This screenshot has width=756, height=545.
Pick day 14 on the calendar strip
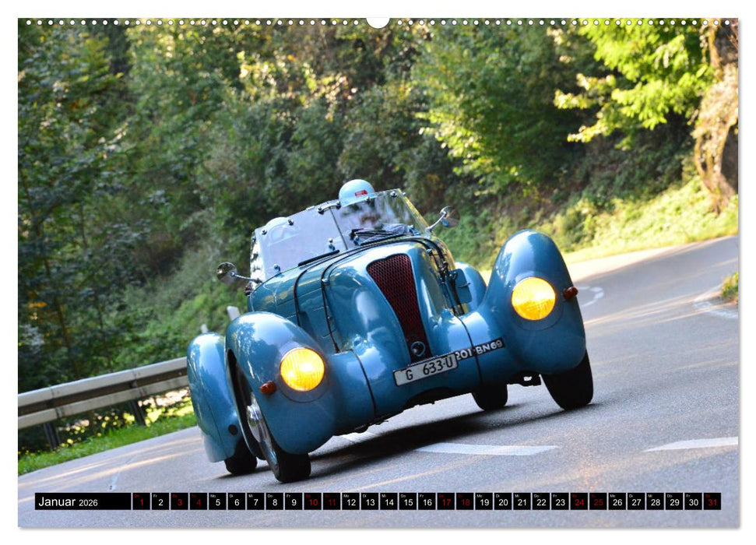389,501
